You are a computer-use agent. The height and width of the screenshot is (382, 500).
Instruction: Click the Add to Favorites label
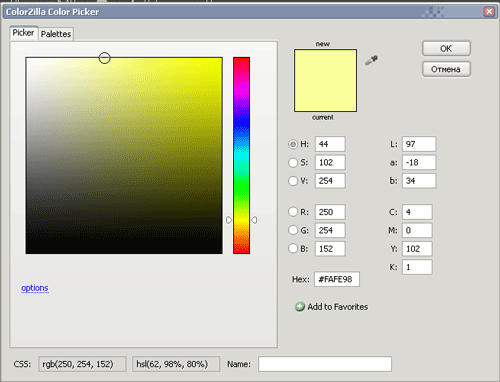click(x=338, y=307)
